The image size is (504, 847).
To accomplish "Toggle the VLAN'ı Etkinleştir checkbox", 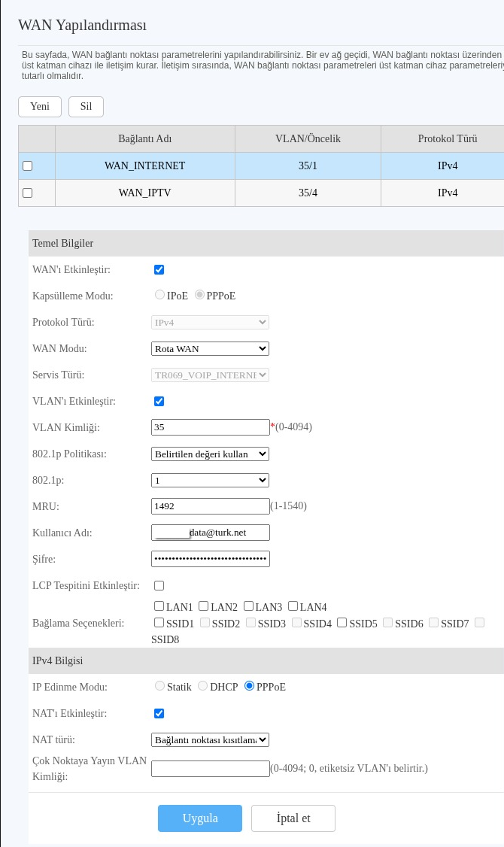I will [159, 402].
